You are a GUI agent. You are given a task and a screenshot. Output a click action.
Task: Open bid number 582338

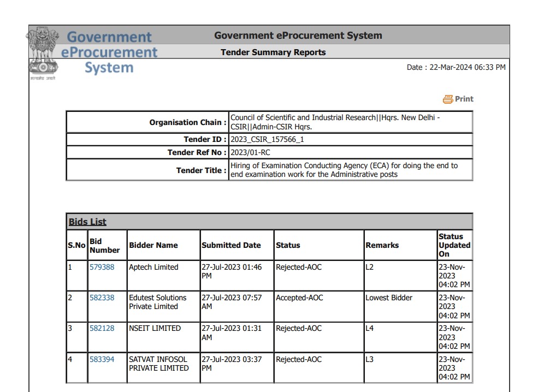click(102, 298)
